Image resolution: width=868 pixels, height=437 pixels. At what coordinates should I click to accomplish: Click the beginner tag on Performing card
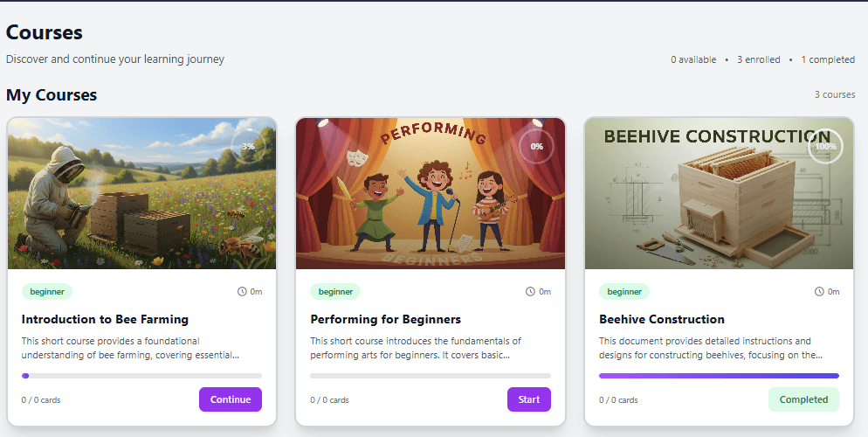coord(335,292)
